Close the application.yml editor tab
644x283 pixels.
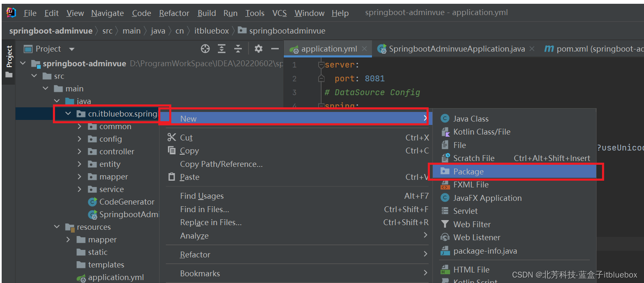click(364, 49)
